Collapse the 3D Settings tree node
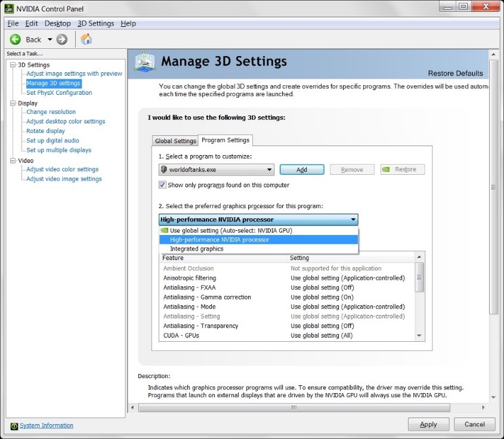The image size is (504, 439). pos(13,64)
